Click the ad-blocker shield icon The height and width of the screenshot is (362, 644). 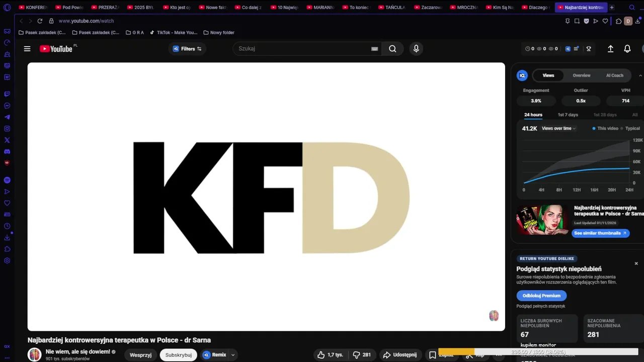pyautogui.click(x=587, y=21)
